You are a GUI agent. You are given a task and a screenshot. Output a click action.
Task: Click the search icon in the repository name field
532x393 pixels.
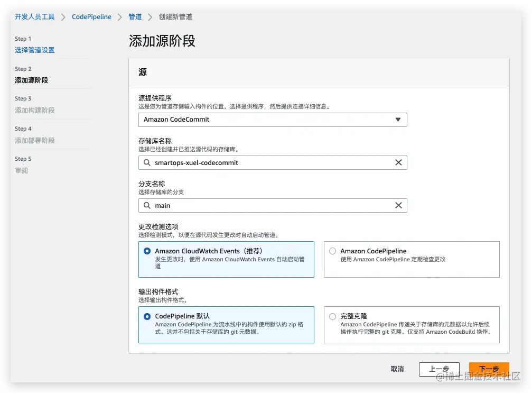click(x=147, y=163)
